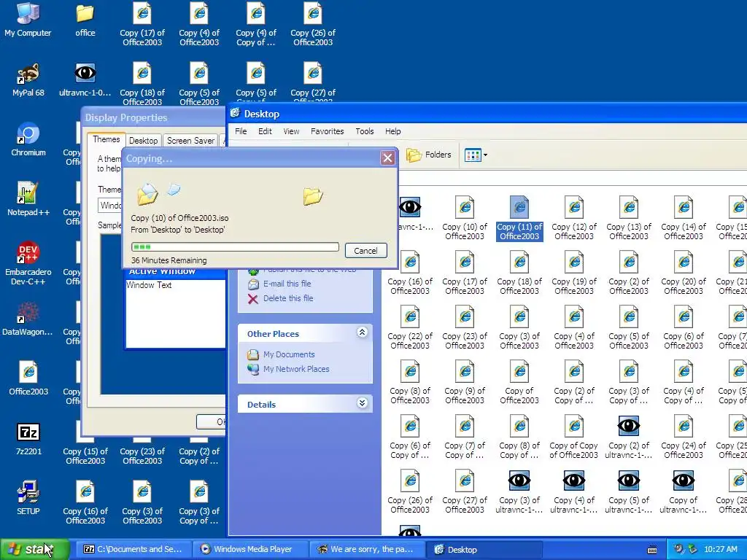This screenshot has height=560, width=747.
Task: Open the Edit menu
Action: (x=265, y=131)
